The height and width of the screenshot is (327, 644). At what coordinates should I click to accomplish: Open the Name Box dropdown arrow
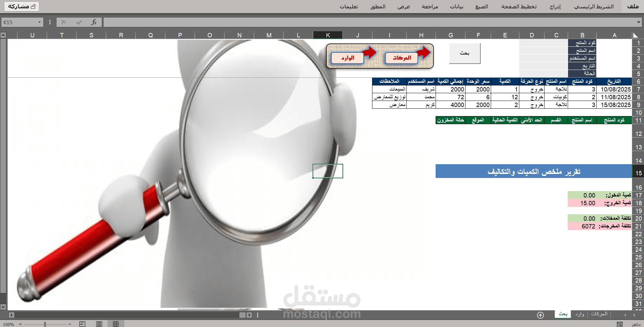39,22
